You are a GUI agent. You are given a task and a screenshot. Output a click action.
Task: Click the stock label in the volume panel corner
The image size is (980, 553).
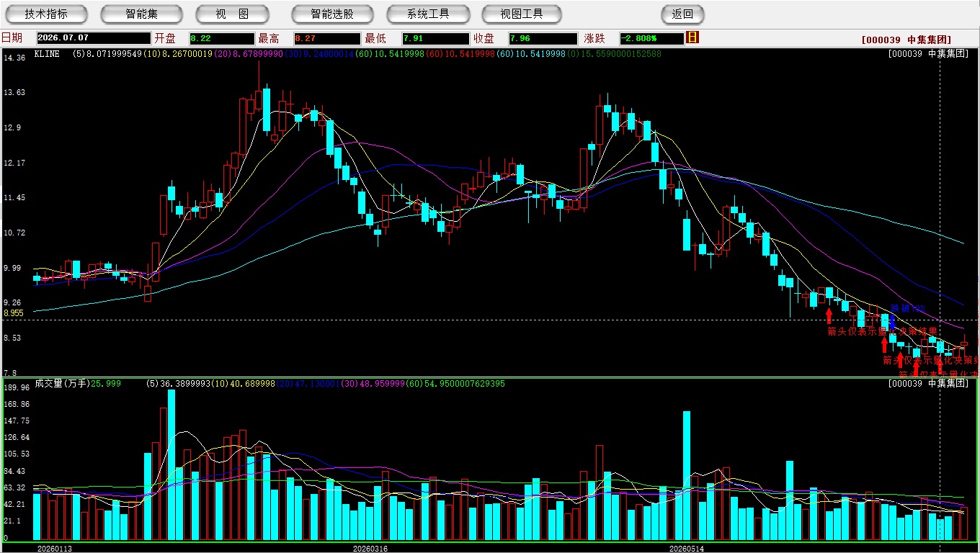(928, 384)
